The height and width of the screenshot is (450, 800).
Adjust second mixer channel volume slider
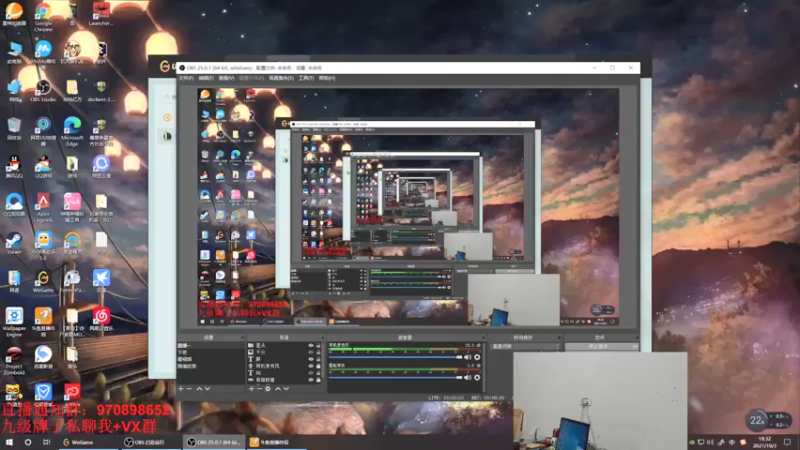(x=395, y=378)
